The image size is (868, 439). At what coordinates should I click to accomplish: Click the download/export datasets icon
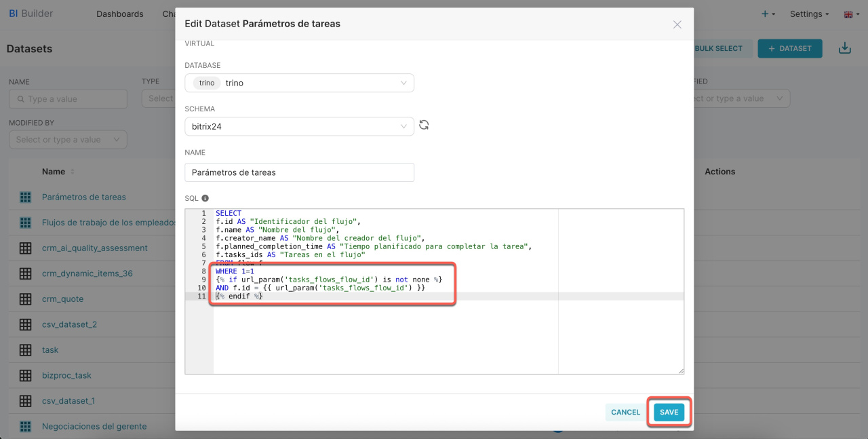[x=844, y=48]
